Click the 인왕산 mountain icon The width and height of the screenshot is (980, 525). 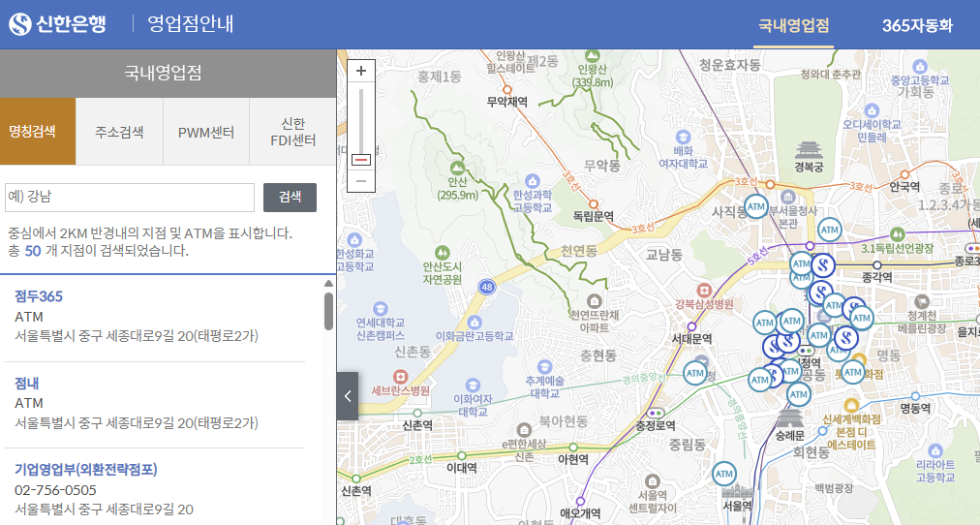point(592,55)
